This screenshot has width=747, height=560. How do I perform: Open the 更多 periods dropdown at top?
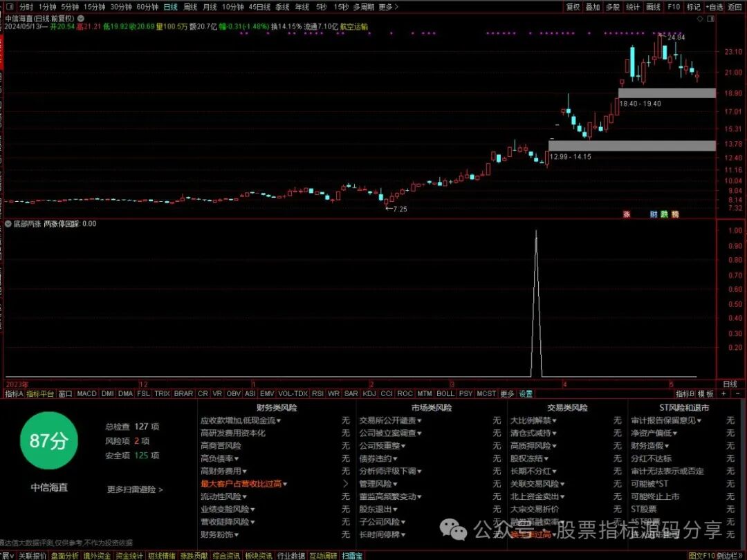coord(388,7)
